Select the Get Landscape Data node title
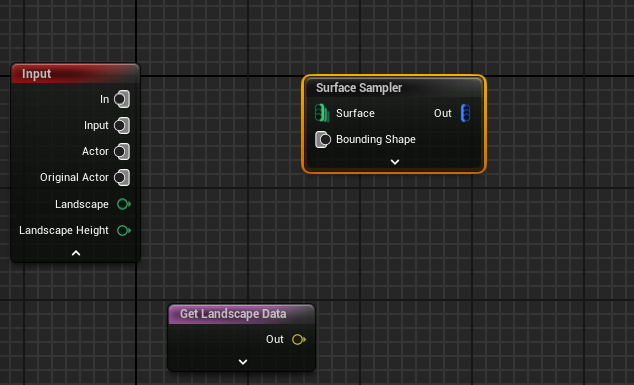This screenshot has height=385, width=634. pyautogui.click(x=233, y=314)
